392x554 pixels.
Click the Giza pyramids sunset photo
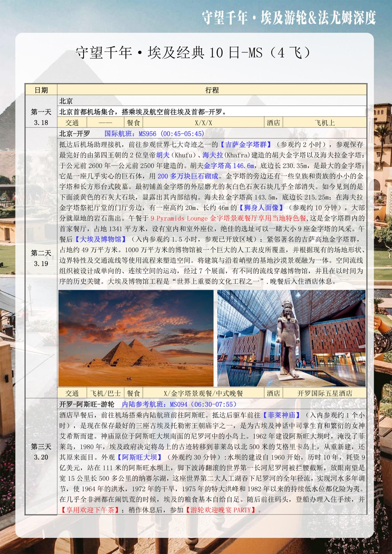tap(136, 338)
